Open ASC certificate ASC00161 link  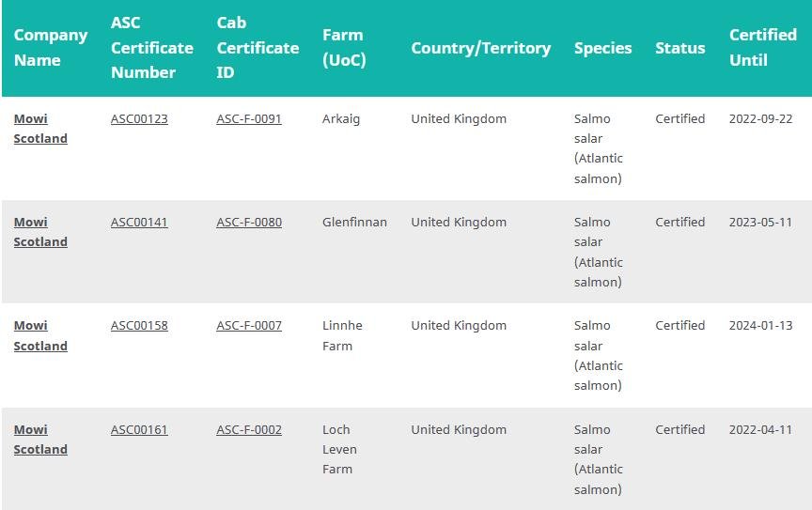click(139, 430)
